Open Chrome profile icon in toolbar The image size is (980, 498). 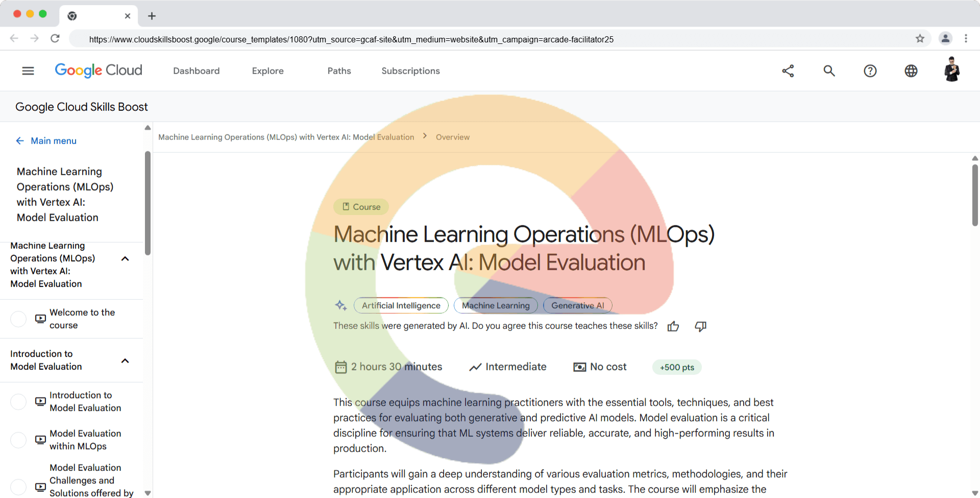(x=945, y=38)
